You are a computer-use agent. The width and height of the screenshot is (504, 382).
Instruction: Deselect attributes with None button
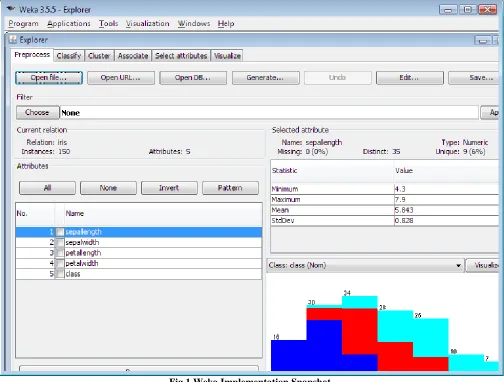click(108, 188)
